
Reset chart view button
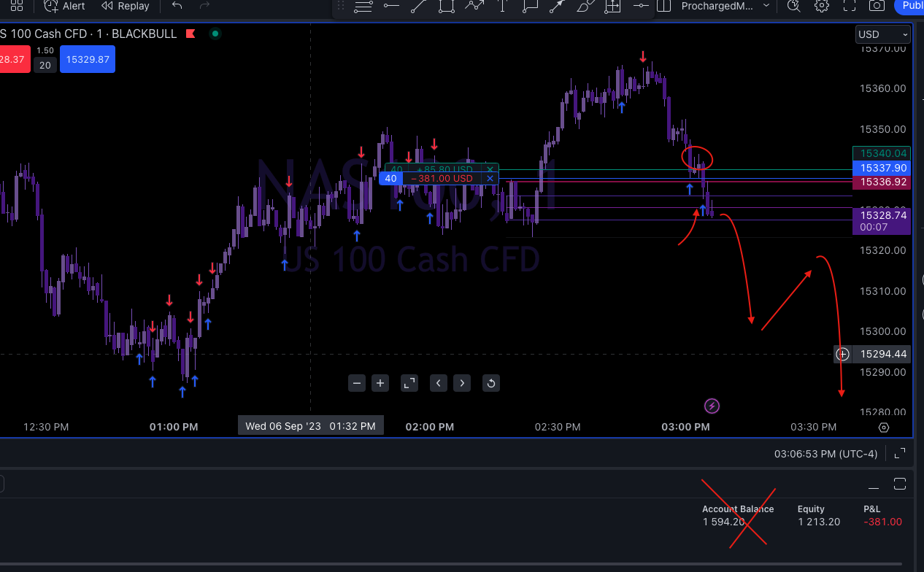(491, 383)
